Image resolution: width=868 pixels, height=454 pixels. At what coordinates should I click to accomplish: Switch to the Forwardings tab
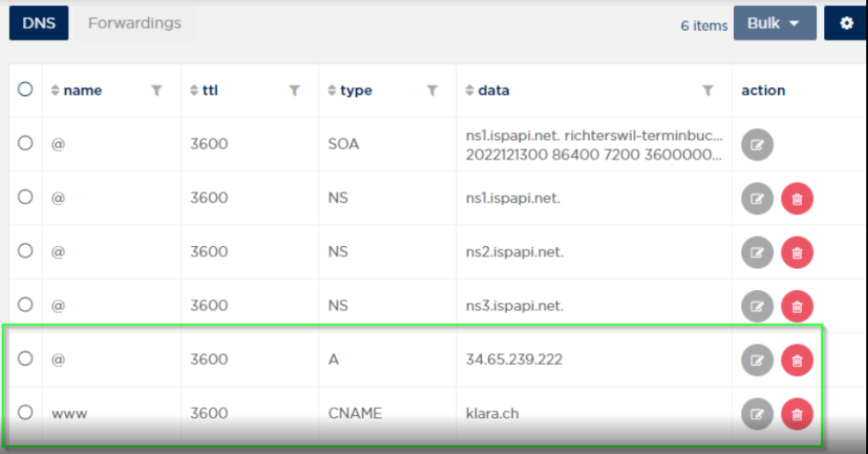coord(135,23)
